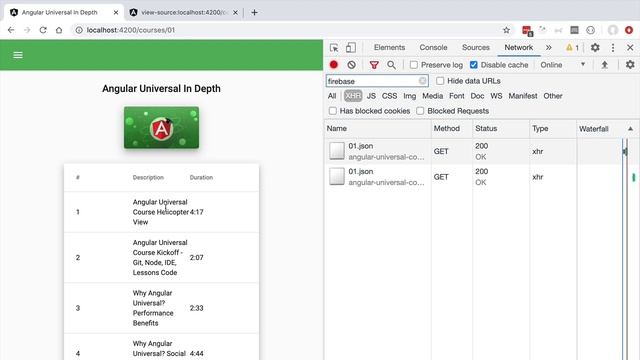Check Hide data URLs
Screen dimensions: 640x360
(x=440, y=81)
